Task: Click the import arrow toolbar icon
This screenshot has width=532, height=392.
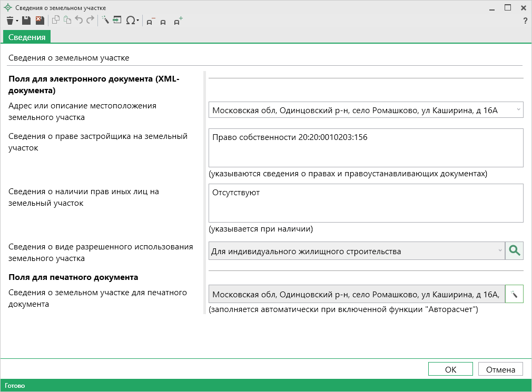Action: click(x=117, y=21)
